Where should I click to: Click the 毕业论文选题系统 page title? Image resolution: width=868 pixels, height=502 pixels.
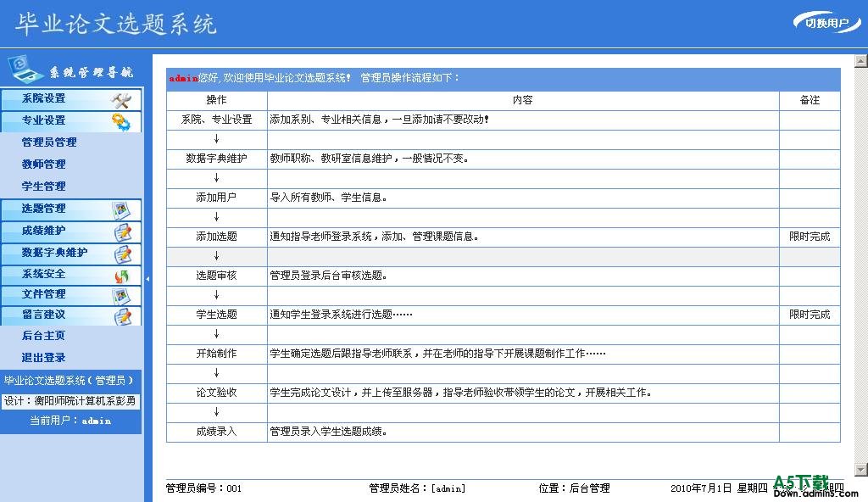click(115, 24)
